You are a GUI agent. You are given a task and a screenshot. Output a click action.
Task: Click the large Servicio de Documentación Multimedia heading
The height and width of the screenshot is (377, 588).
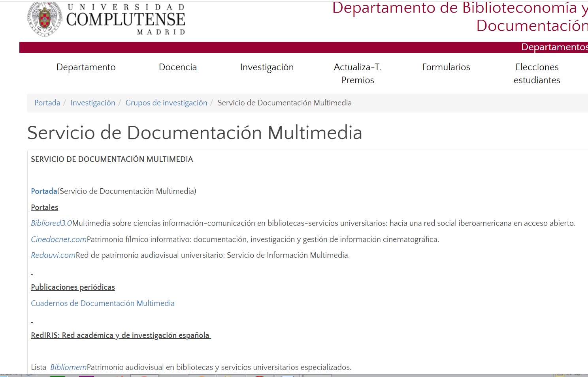(x=195, y=133)
